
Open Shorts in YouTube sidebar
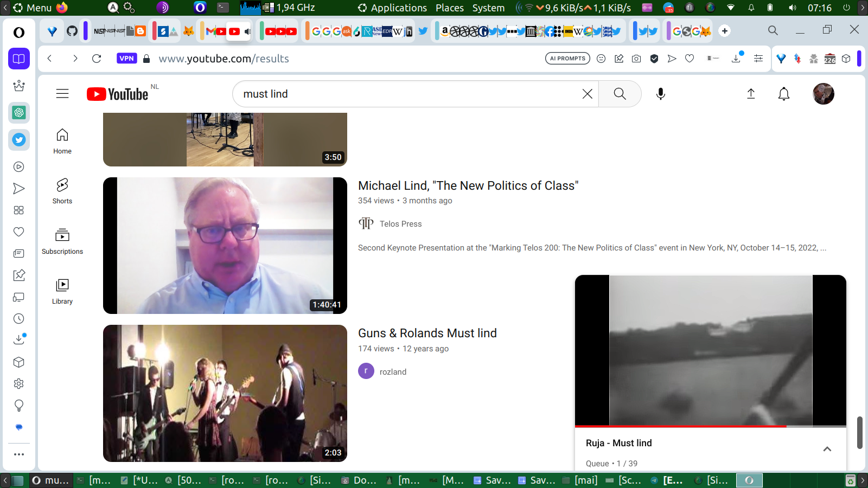[62, 191]
